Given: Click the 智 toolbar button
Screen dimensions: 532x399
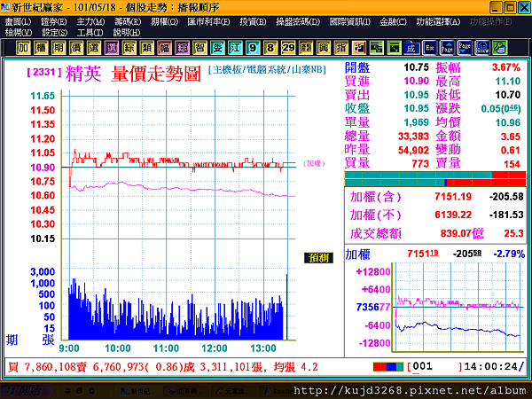Looking at the screenshot, I should point(199,48).
